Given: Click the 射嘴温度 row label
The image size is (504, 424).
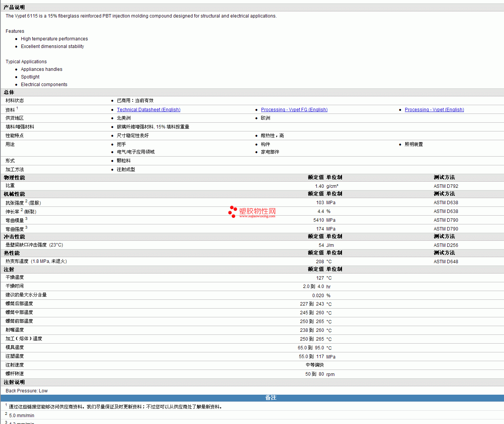Looking at the screenshot, I should coord(15,330).
